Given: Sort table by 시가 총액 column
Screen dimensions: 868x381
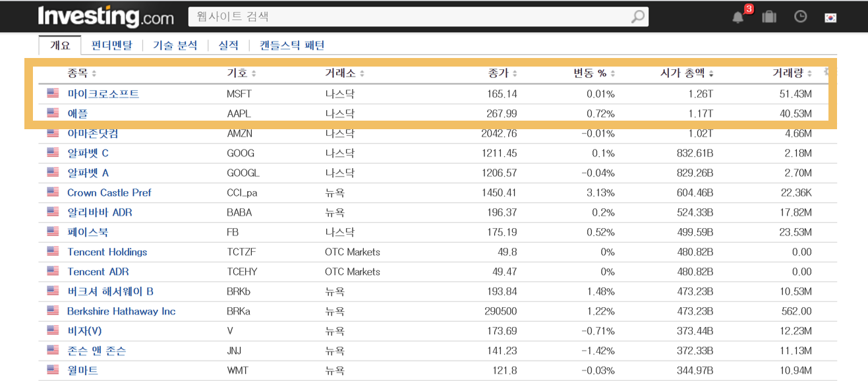Looking at the screenshot, I should click(687, 73).
